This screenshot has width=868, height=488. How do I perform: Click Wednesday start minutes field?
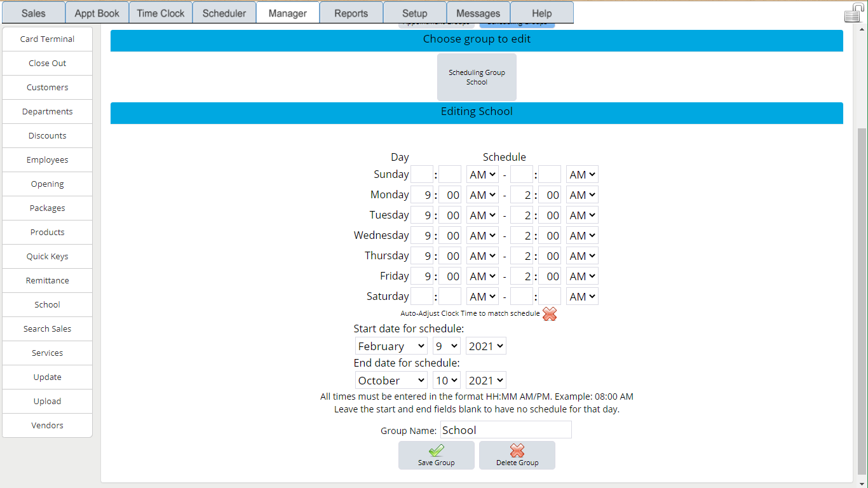[450, 236]
